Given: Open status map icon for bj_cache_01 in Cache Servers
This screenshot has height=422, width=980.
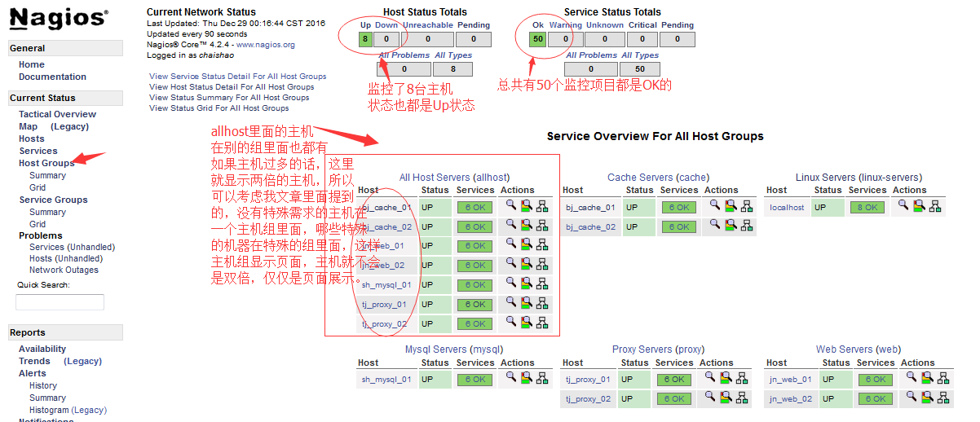Looking at the screenshot, I should pos(740,207).
